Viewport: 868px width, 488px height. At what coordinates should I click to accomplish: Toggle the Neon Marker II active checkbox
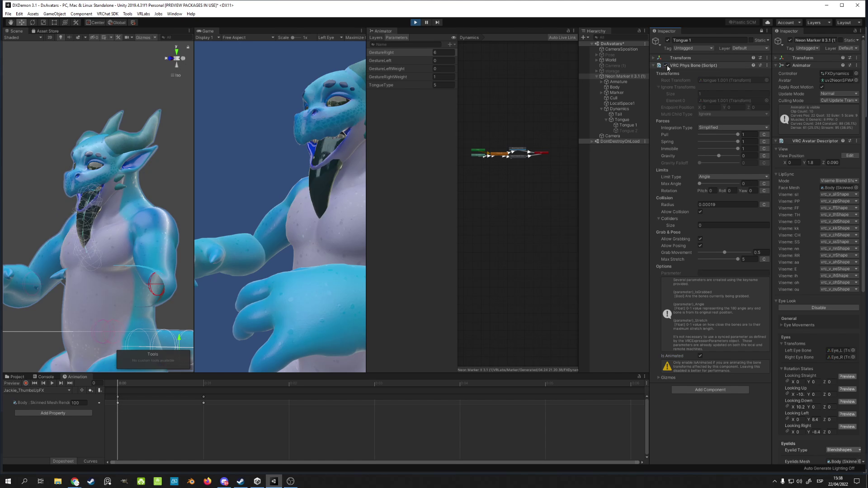tap(790, 40)
